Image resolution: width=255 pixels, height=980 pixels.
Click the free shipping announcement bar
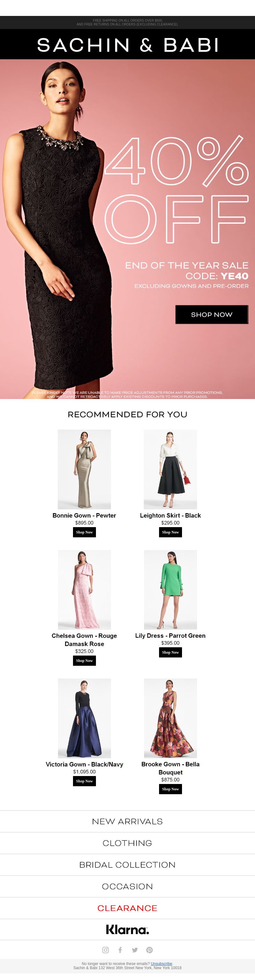pyautogui.click(x=127, y=22)
